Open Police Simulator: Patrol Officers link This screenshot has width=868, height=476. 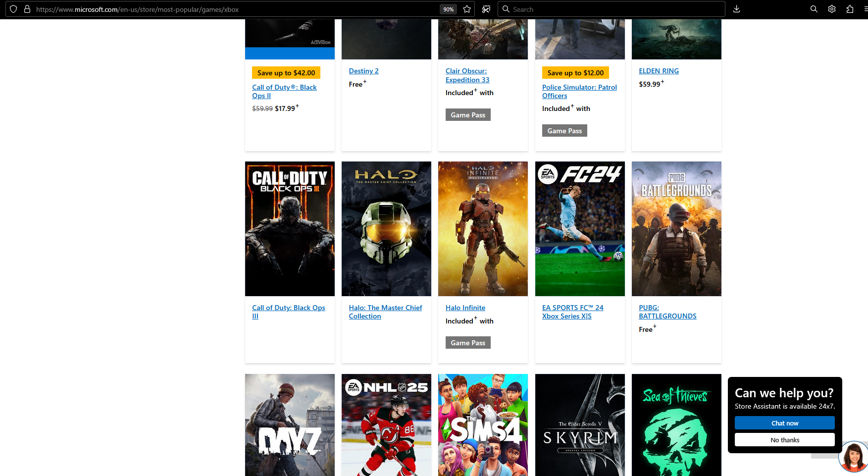[579, 92]
